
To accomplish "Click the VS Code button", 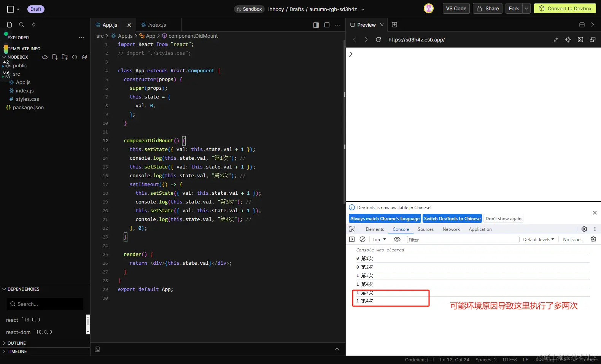I will tap(456, 9).
